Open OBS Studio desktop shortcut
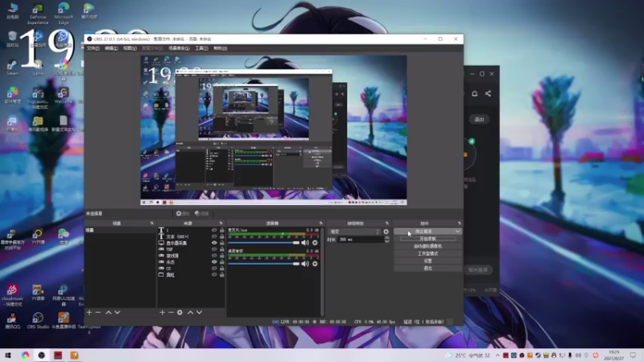The width and height of the screenshot is (644, 362). tap(38, 320)
